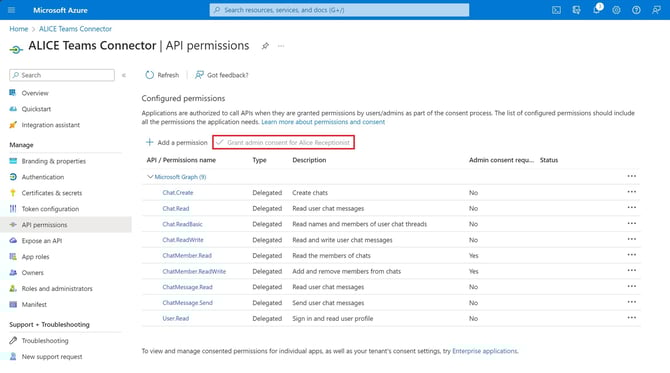Open options for User.Read row
The height and width of the screenshot is (373, 670).
(632, 317)
